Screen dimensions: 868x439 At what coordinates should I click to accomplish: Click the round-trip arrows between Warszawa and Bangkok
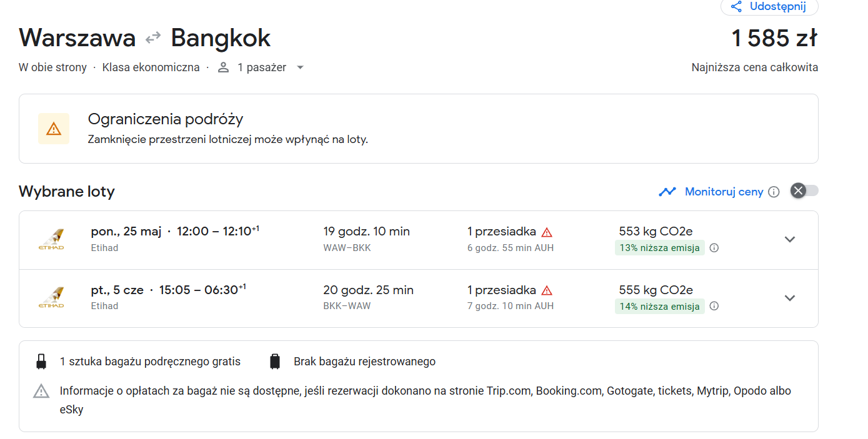153,39
